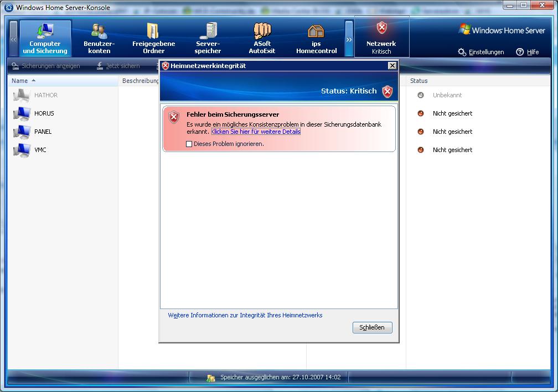Open the Computer und Sicherung tab
The width and height of the screenshot is (558, 392).
45,38
